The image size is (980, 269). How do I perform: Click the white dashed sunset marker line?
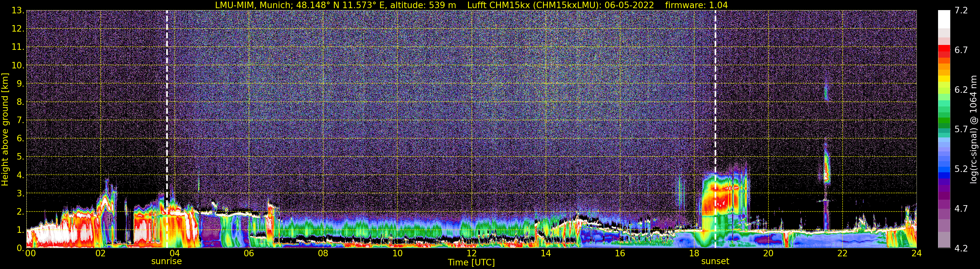(715, 129)
